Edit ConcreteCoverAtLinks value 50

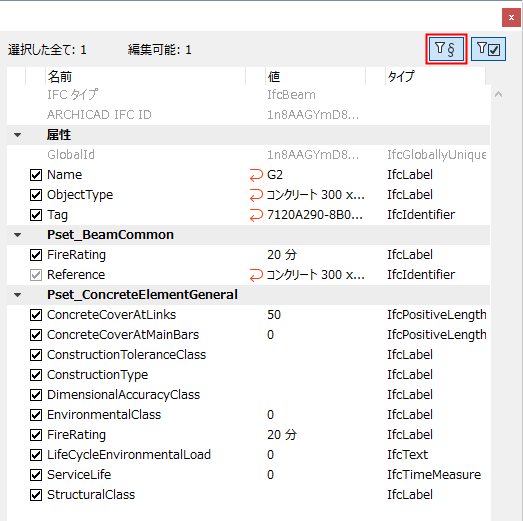pos(274,315)
